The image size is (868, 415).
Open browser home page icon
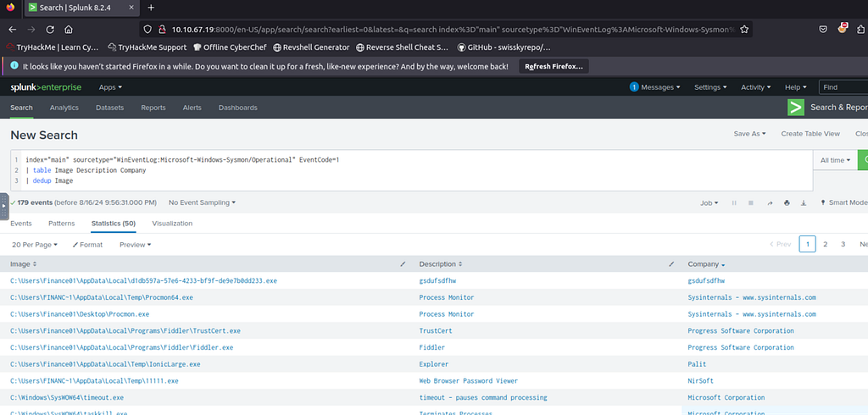(69, 30)
